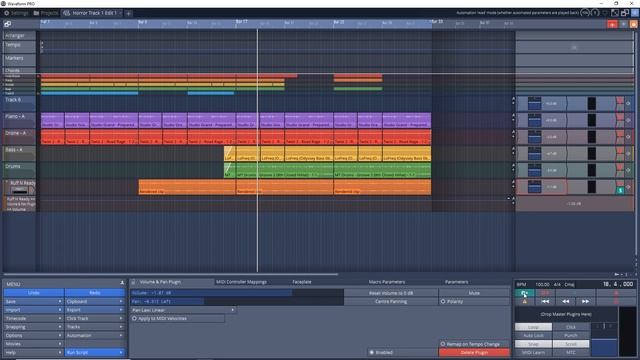Open the Help menu
This screenshot has width=640, height=360.
coord(34,352)
